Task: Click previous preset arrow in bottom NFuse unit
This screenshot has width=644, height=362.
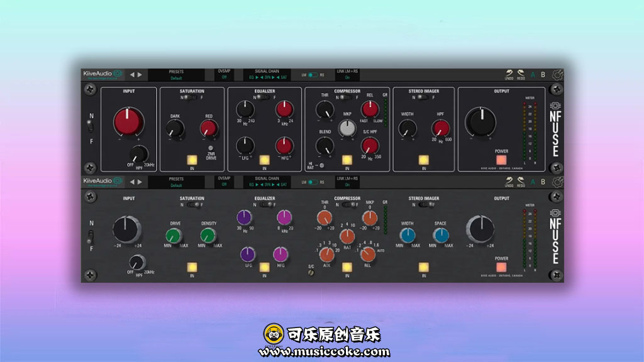Action: pyautogui.click(x=132, y=182)
